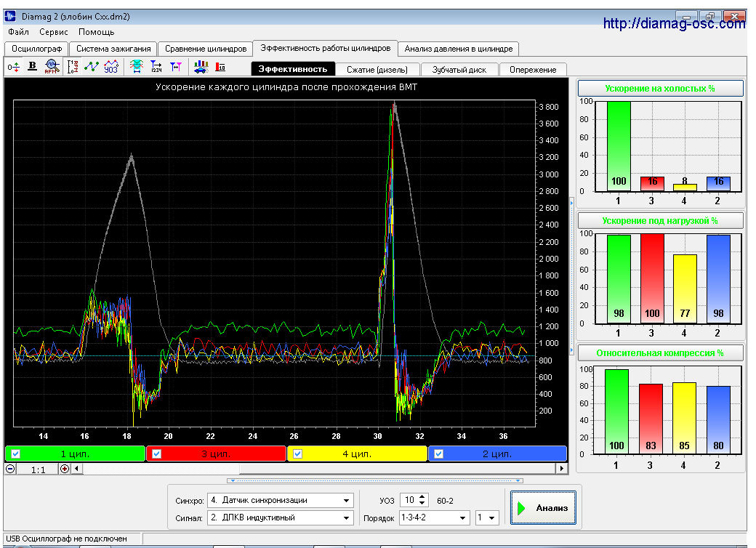756x548 pixels.
Task: Click the blue idle acceleration bar 16
Action: tap(718, 184)
